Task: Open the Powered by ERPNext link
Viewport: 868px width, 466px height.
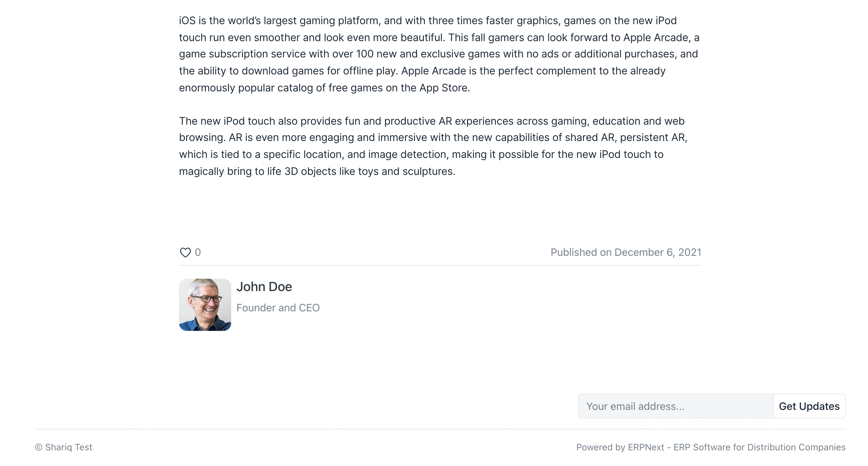Action: (620, 447)
